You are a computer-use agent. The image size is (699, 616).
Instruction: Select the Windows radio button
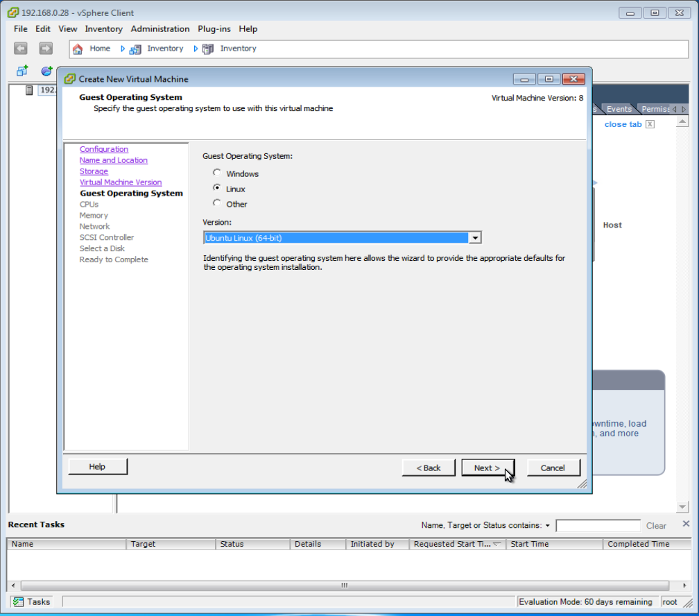[x=217, y=173]
